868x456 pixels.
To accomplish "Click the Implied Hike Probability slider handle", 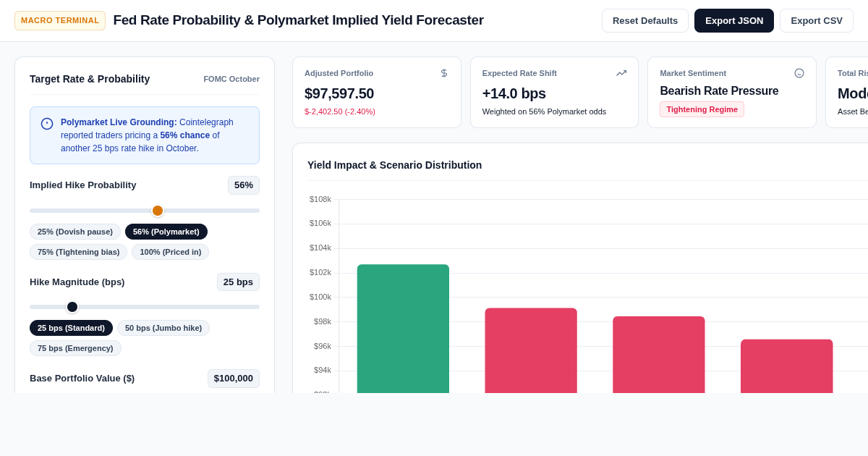I will (x=158, y=211).
